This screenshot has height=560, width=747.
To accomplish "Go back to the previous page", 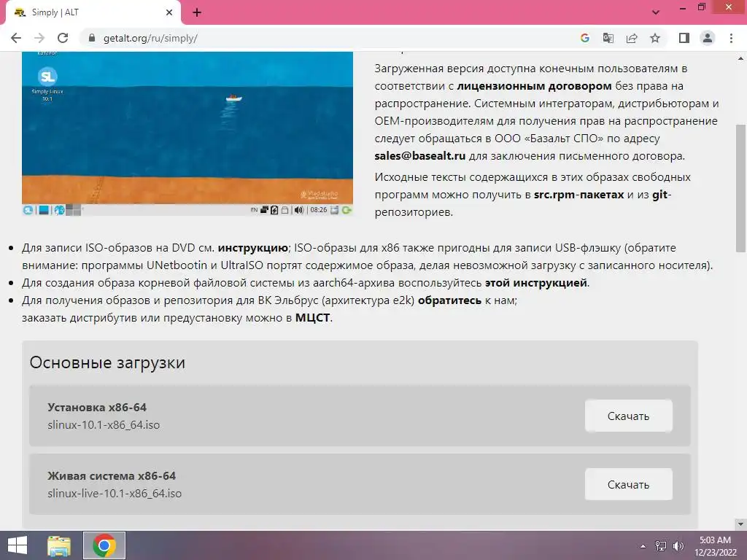I will click(16, 38).
